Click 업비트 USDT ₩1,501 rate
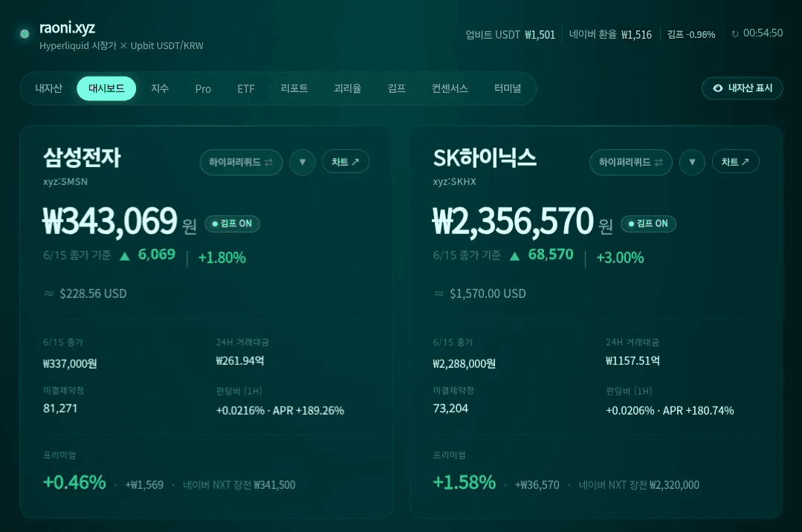 (x=510, y=35)
